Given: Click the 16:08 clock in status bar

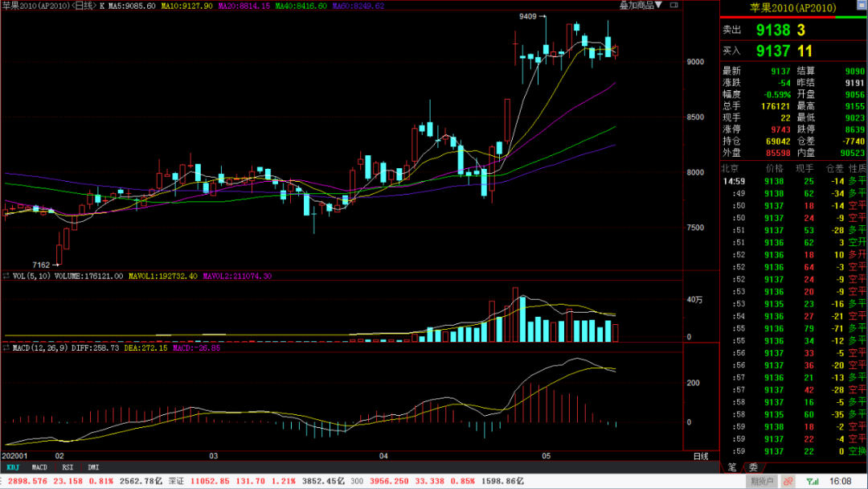Looking at the screenshot, I should pos(841,481).
